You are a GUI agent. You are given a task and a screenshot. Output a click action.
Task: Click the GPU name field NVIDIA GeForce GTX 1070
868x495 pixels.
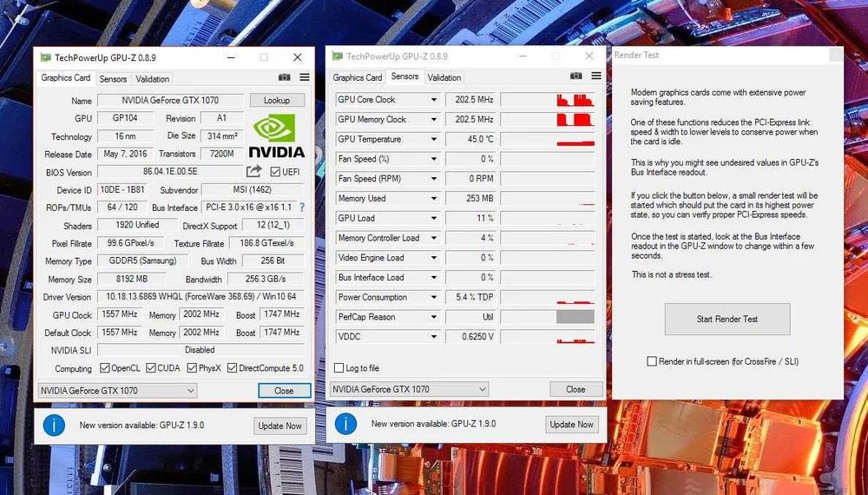(170, 100)
